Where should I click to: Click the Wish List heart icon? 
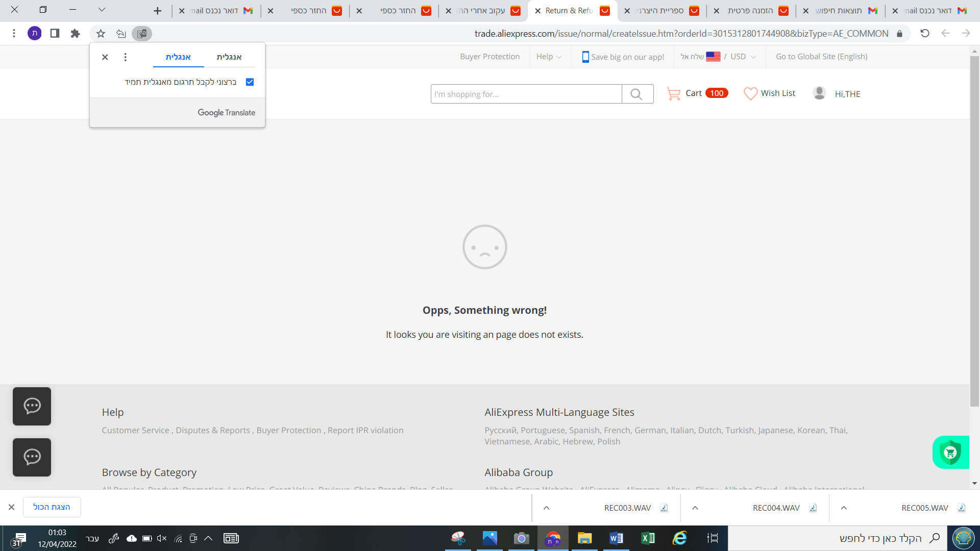[x=750, y=94]
